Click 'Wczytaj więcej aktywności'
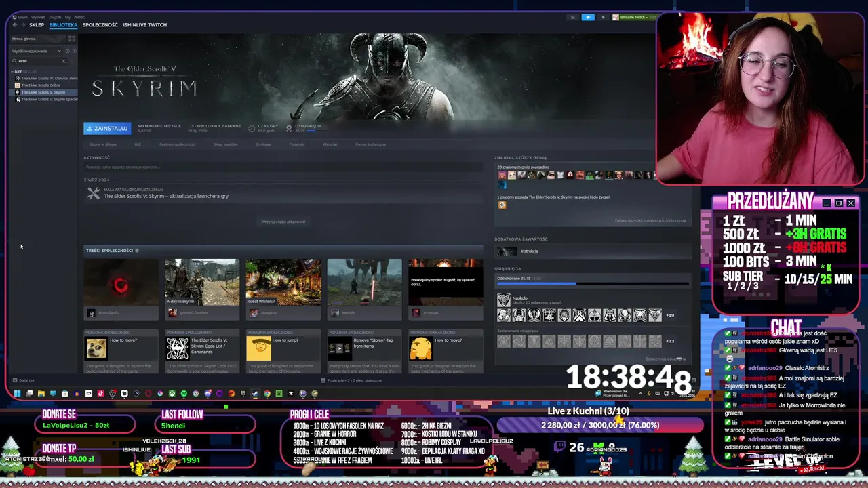The image size is (868, 488). [283, 222]
